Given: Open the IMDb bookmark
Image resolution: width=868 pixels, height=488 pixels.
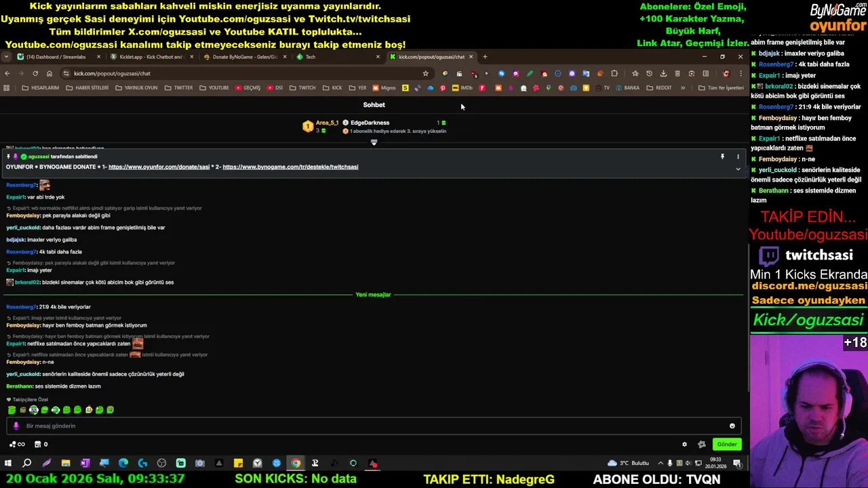Looking at the screenshot, I should coord(462,88).
